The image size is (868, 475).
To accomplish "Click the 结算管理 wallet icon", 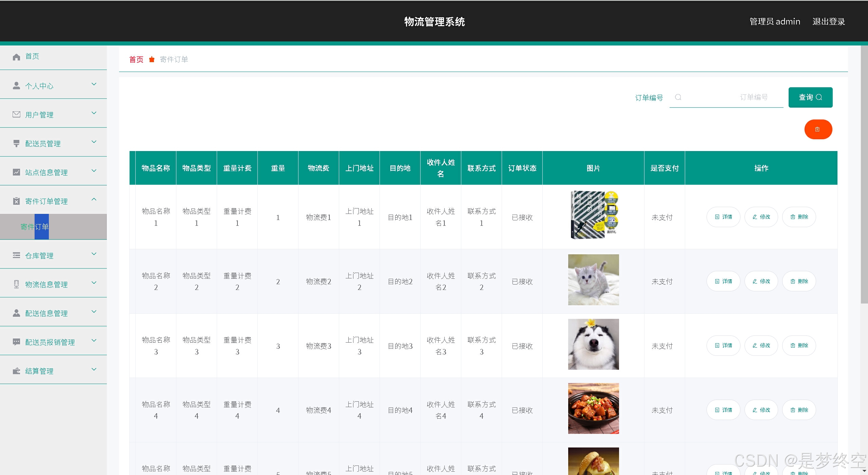I will click(16, 371).
